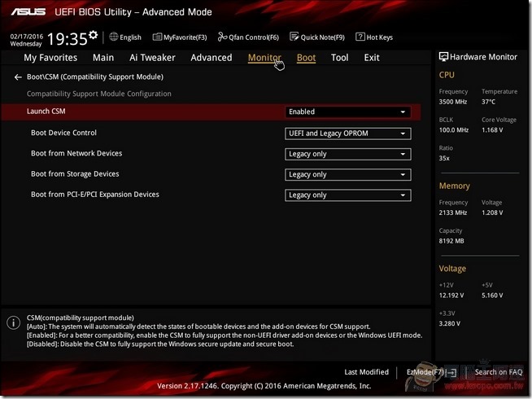Open MyFavorite(F3) folder icon
The height and width of the screenshot is (399, 532).
(x=157, y=37)
